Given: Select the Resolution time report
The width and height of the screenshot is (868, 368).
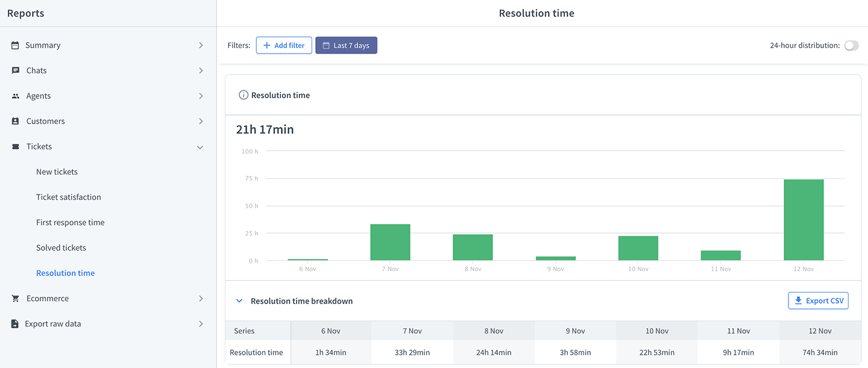Looking at the screenshot, I should (x=65, y=273).
